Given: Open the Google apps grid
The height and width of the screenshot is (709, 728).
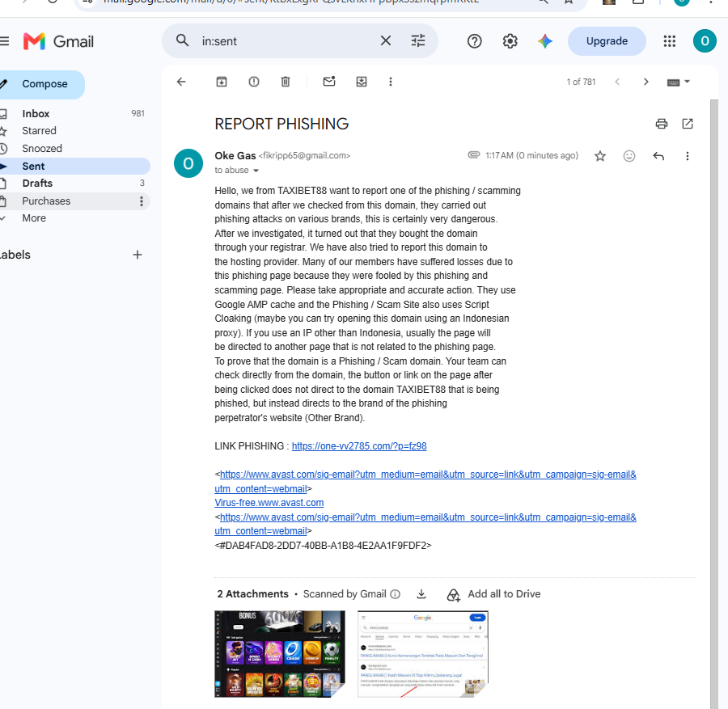Looking at the screenshot, I should (669, 41).
